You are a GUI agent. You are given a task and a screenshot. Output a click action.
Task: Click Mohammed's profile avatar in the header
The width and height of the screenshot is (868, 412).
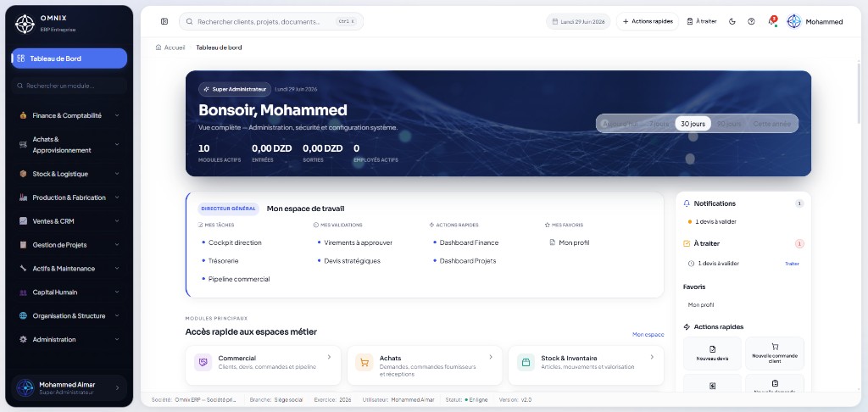tap(793, 21)
